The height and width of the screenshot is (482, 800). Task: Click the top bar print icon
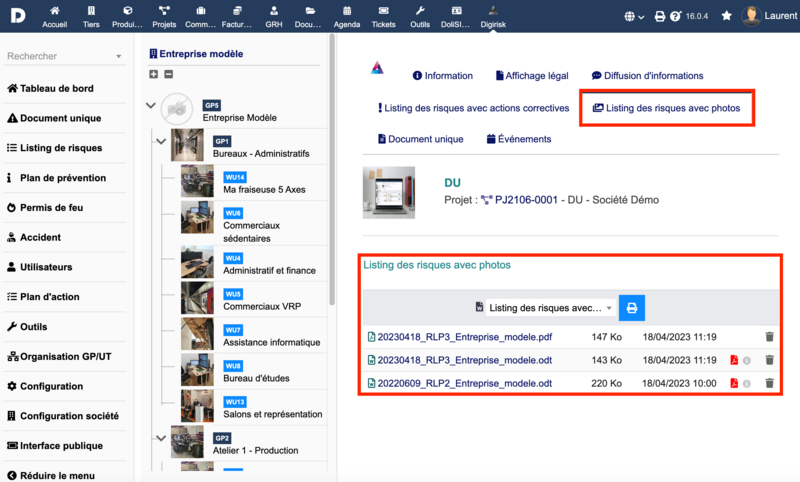point(660,16)
